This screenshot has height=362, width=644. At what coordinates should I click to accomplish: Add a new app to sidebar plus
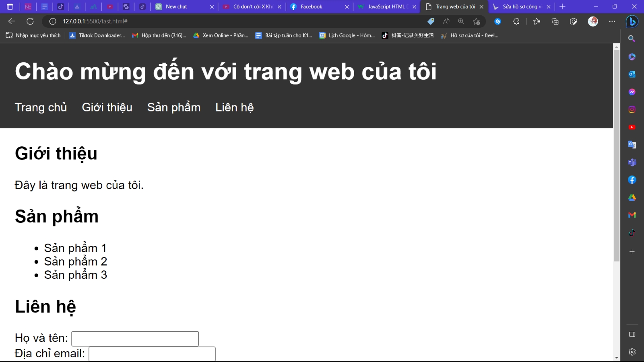(x=632, y=252)
